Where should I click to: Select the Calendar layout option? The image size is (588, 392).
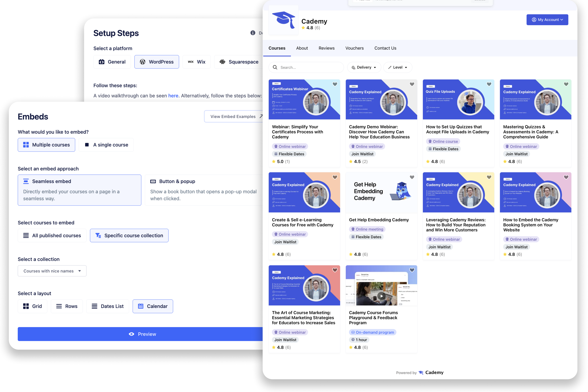152,306
